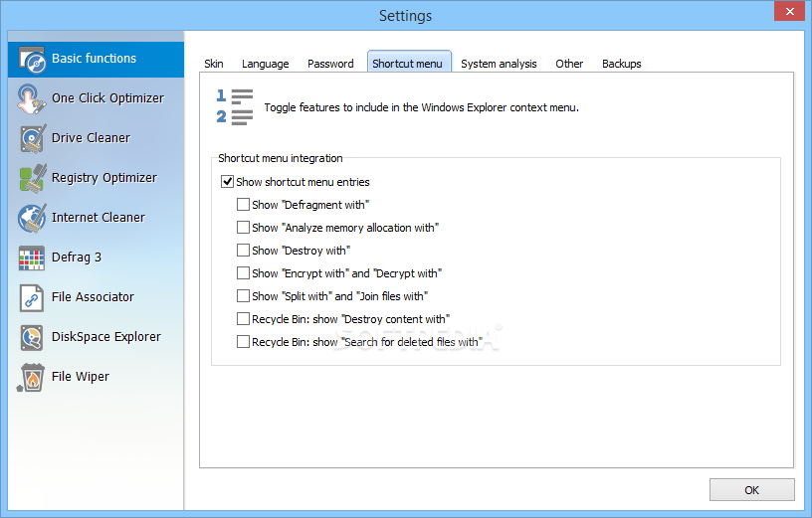Switch to the Password tab
The width and height of the screenshot is (812, 518).
(330, 64)
